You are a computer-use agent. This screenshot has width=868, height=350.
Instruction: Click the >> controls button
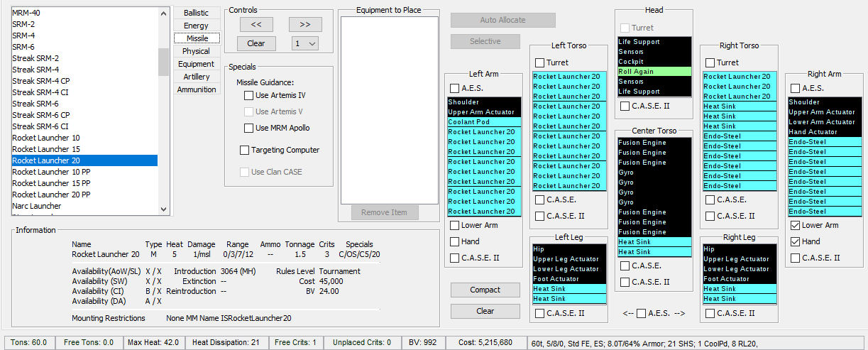(x=305, y=24)
